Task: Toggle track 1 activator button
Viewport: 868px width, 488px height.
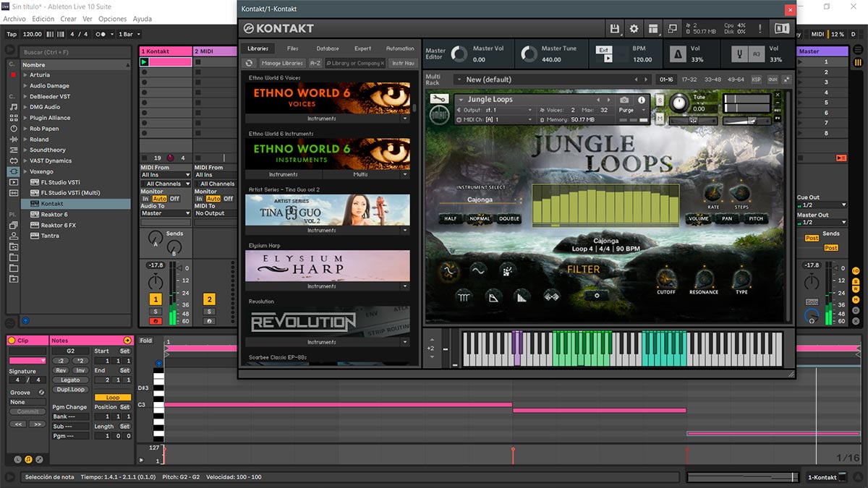Action: coord(156,299)
